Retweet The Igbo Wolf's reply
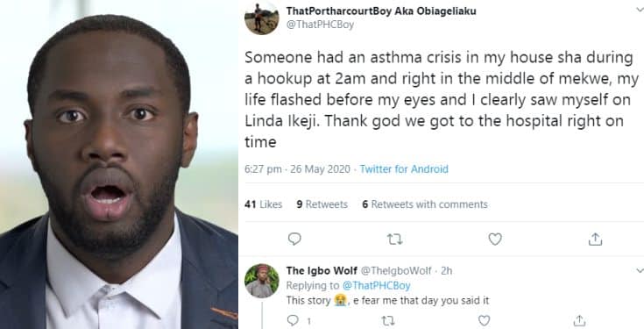This screenshot has width=644, height=329. tap(388, 321)
